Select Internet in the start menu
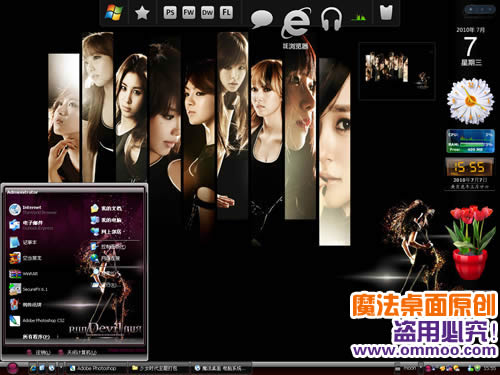This screenshot has width=500, height=375. pos(33,209)
